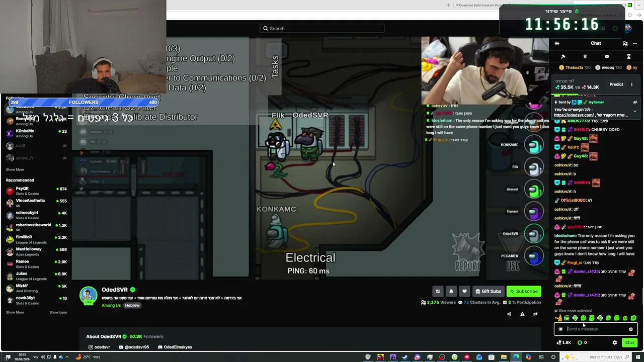
Task: Toggle notifications with the bell icon
Action: click(x=451, y=291)
